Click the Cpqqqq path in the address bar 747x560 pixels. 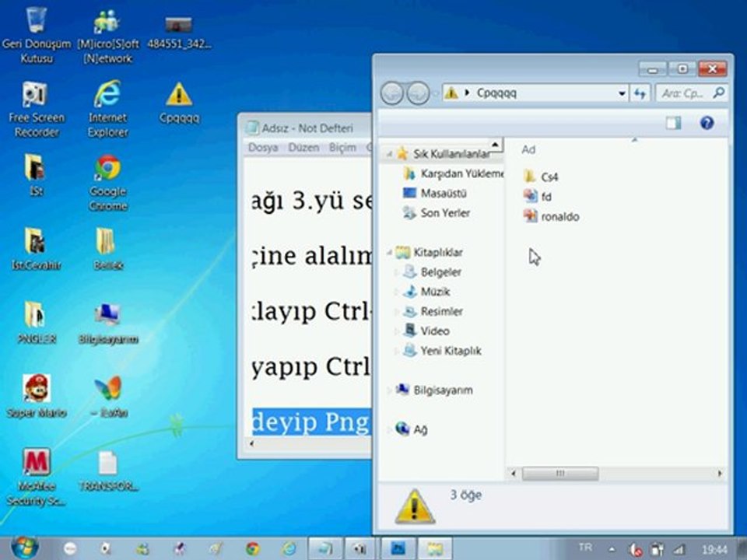[496, 93]
